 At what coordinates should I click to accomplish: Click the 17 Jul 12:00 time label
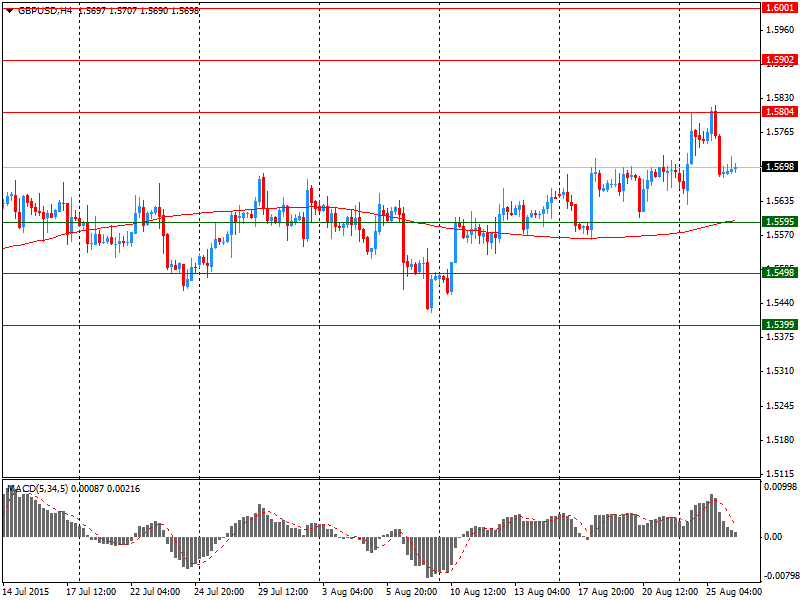pos(91,592)
